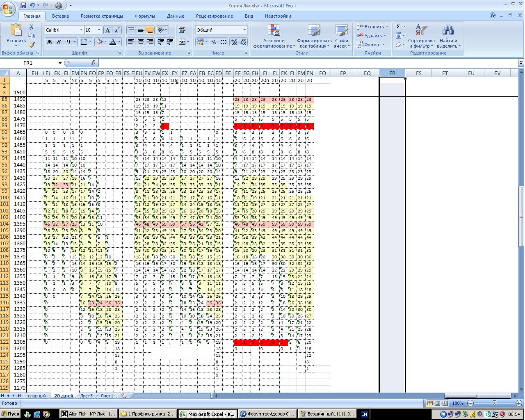The height and width of the screenshot is (420, 525).
Task: Toggle bottom vertical alignment button
Action: [150, 30]
